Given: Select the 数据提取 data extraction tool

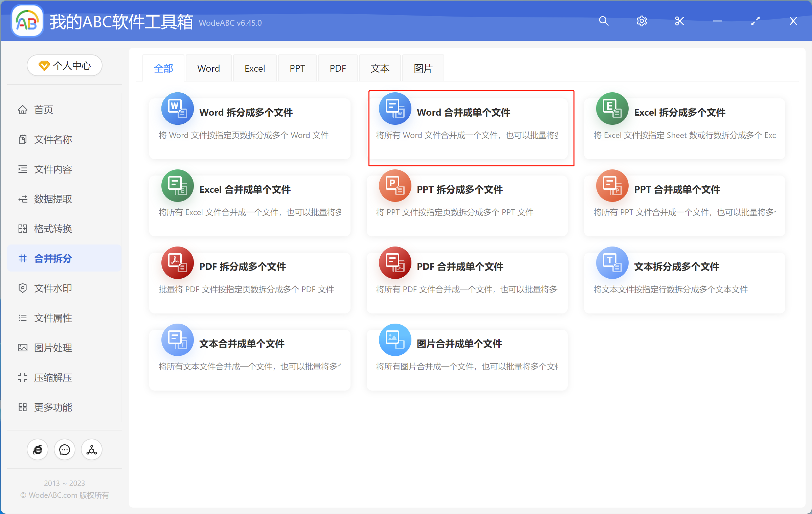Looking at the screenshot, I should coord(53,199).
